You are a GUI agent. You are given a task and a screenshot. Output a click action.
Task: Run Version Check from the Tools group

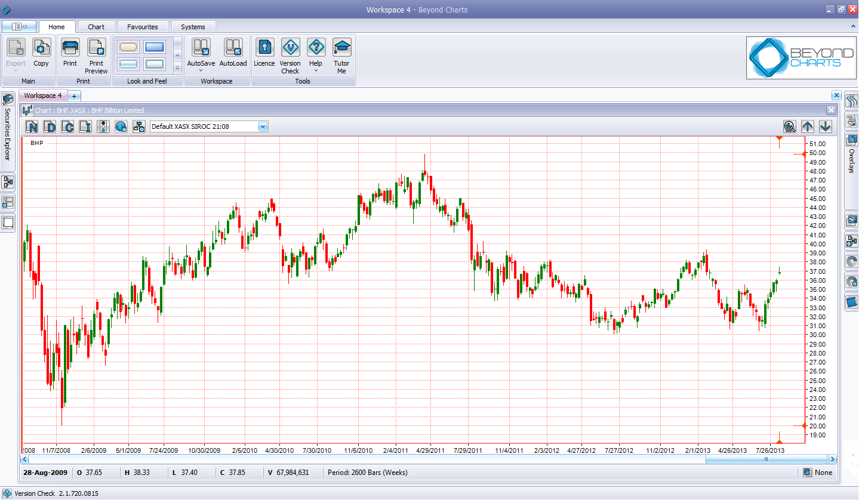290,56
